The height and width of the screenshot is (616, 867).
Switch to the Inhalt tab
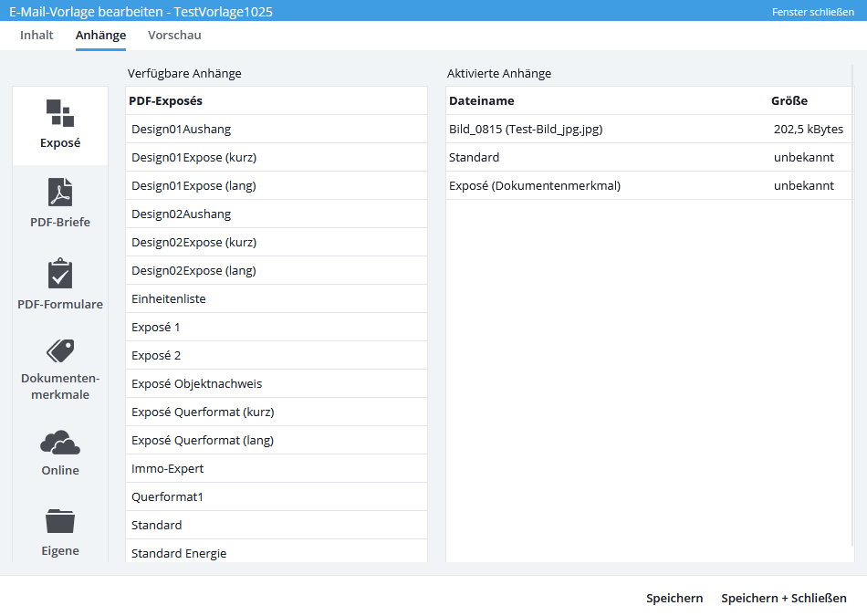point(37,36)
